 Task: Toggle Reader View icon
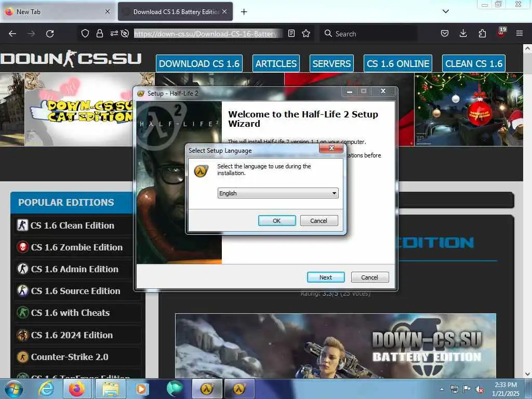coord(291,33)
